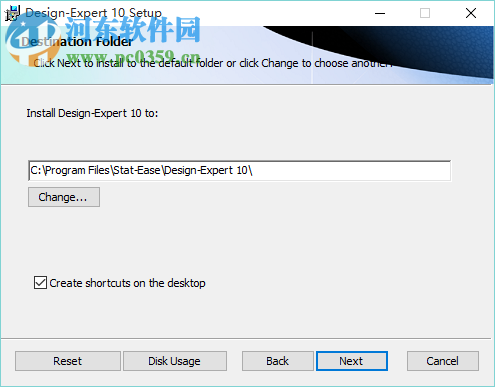Screen dimensions: 495x387
Task: Focus the install path input field
Action: 239,171
